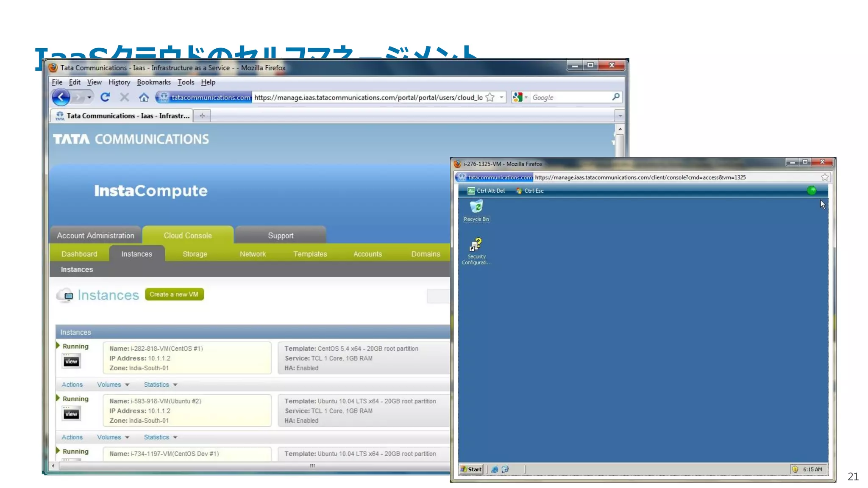Click the Firefox back arrow button
Image resolution: width=868 pixels, height=488 pixels.
point(61,97)
